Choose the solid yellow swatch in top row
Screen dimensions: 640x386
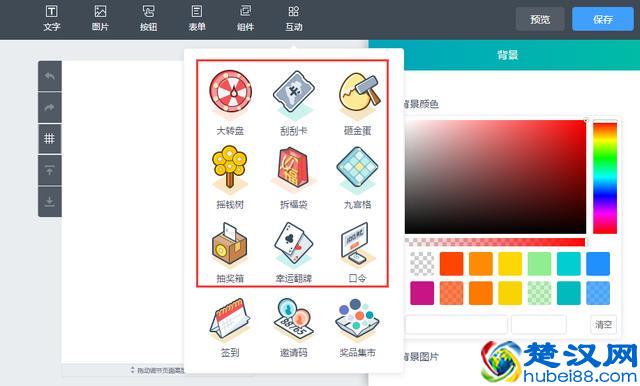(x=510, y=264)
